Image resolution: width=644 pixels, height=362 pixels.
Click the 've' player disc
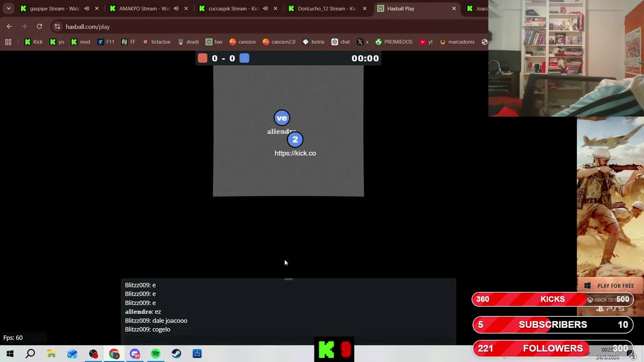282,118
